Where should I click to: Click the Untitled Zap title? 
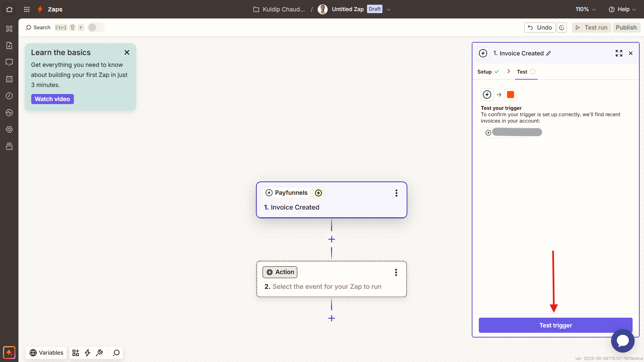(348, 9)
